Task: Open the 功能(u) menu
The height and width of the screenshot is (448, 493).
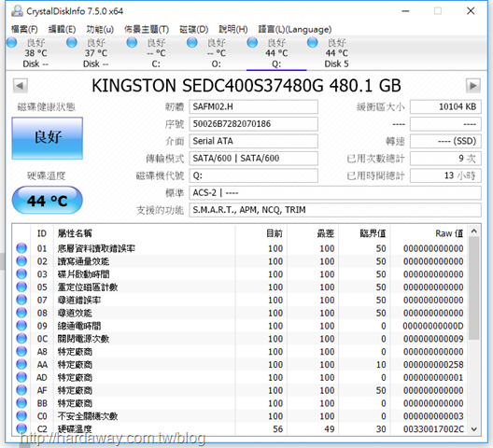Action: pyautogui.click(x=100, y=30)
